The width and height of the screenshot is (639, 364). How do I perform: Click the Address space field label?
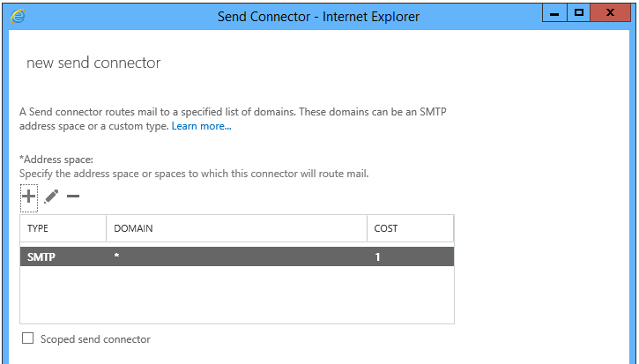[x=56, y=160]
